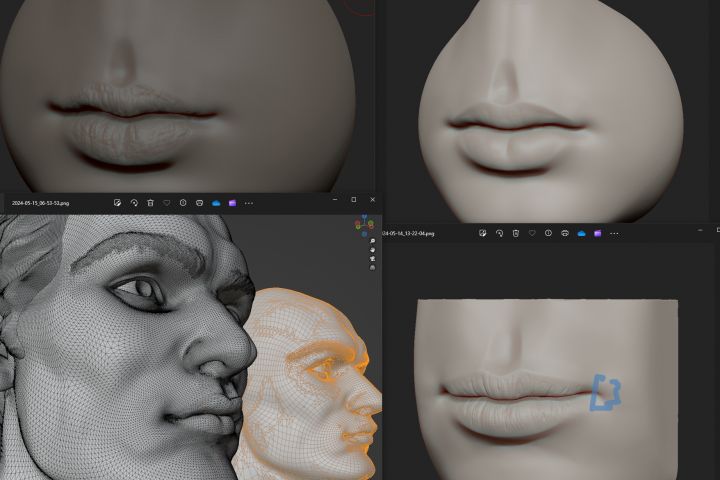
Task: Open the See more menu in the 06-53-53.png window
Action: 249,203
